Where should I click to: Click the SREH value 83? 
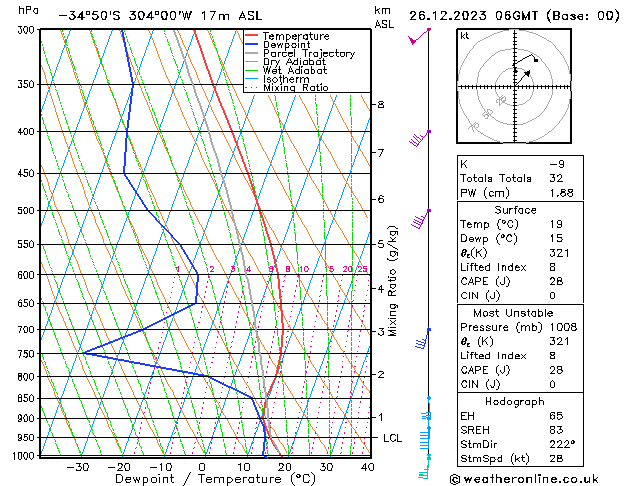556,430
